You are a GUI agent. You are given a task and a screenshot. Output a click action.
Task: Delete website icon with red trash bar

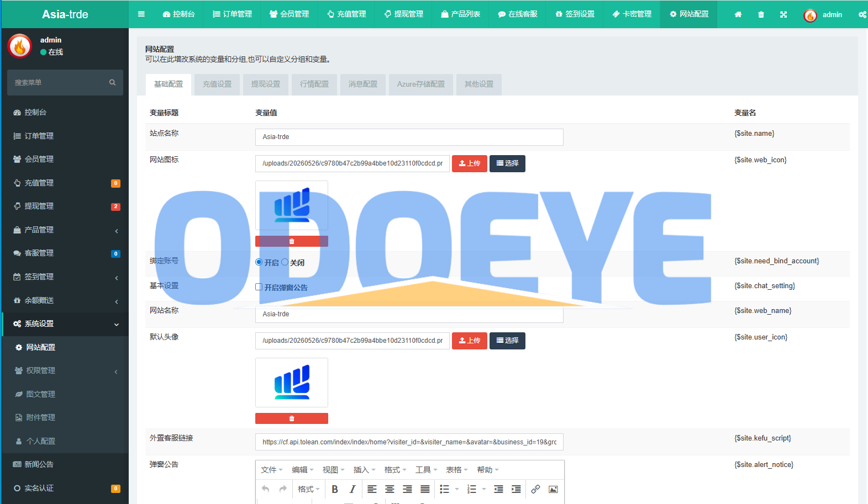click(x=292, y=241)
